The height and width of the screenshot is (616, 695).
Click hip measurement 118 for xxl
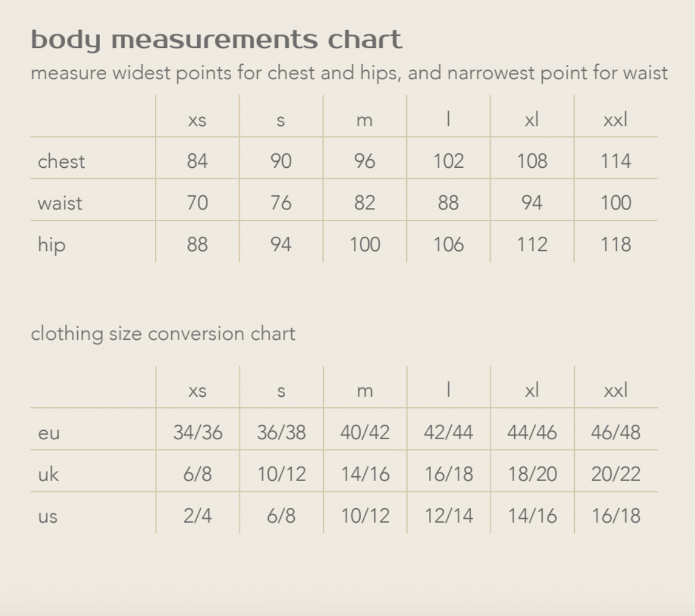click(x=615, y=245)
